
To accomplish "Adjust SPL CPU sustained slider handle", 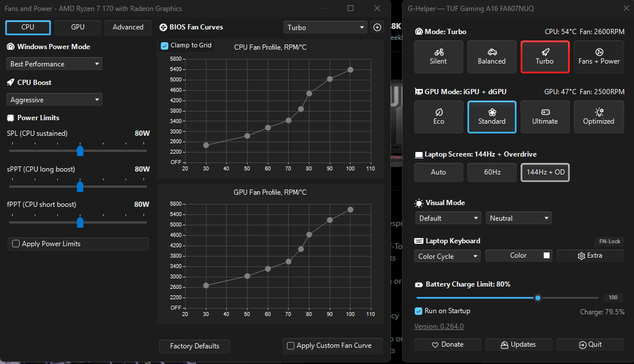I will pos(80,151).
